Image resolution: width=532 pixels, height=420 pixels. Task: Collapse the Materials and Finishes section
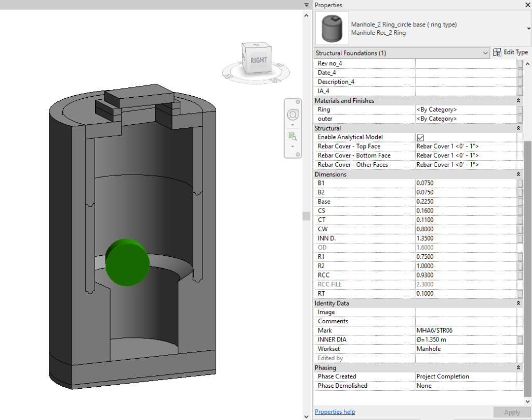518,100
